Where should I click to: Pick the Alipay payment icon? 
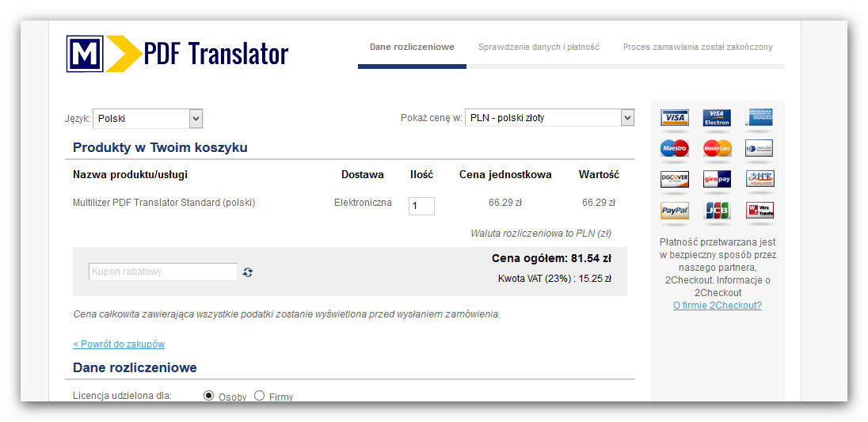(759, 179)
